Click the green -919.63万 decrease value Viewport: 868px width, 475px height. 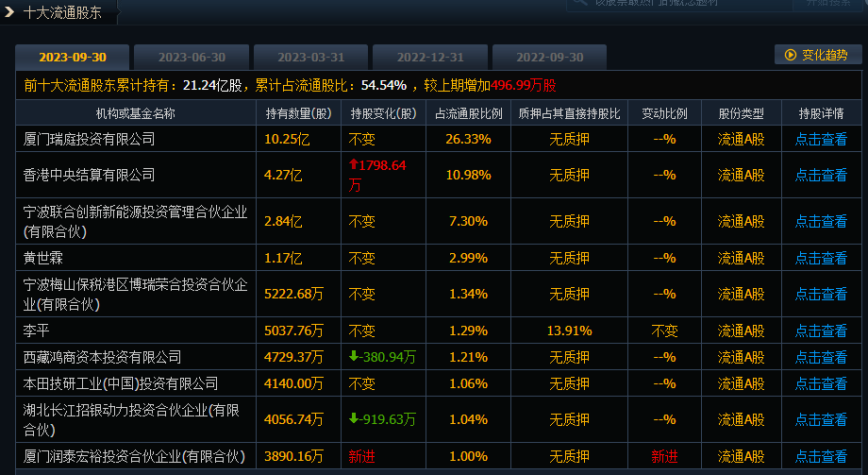[382, 419]
